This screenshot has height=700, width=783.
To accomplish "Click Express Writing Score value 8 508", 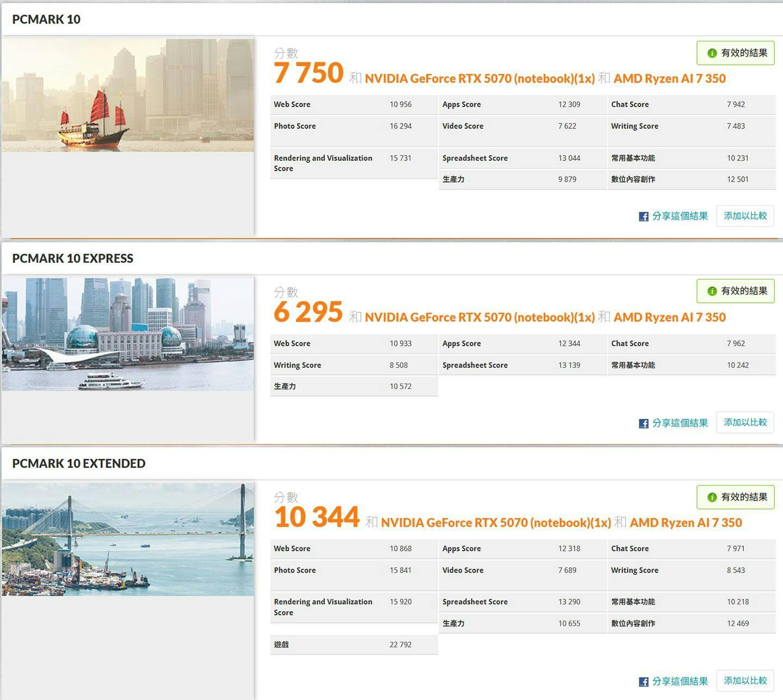I will pos(399,366).
